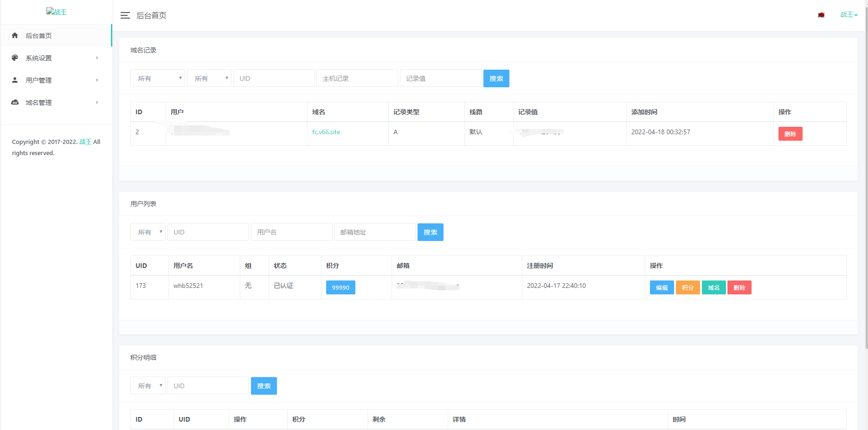Click 搜索 button in 域名记录 section
This screenshot has width=868, height=430.
click(496, 78)
